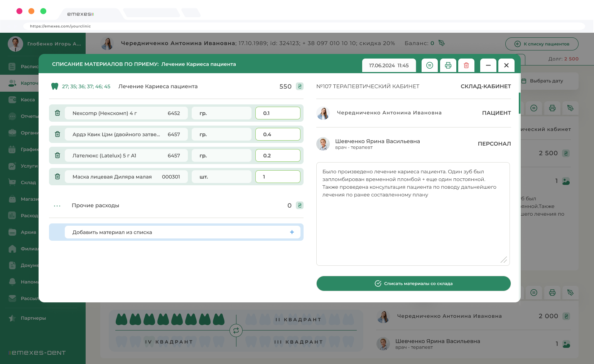The width and height of the screenshot is (594, 364).
Task: Click Списать материалы со склада button
Action: 413,283
